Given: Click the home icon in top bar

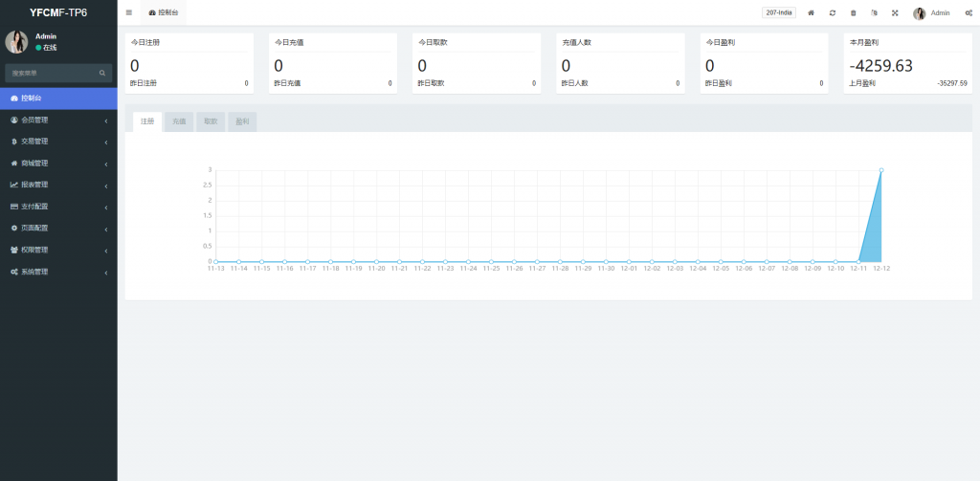Looking at the screenshot, I should tap(811, 13).
